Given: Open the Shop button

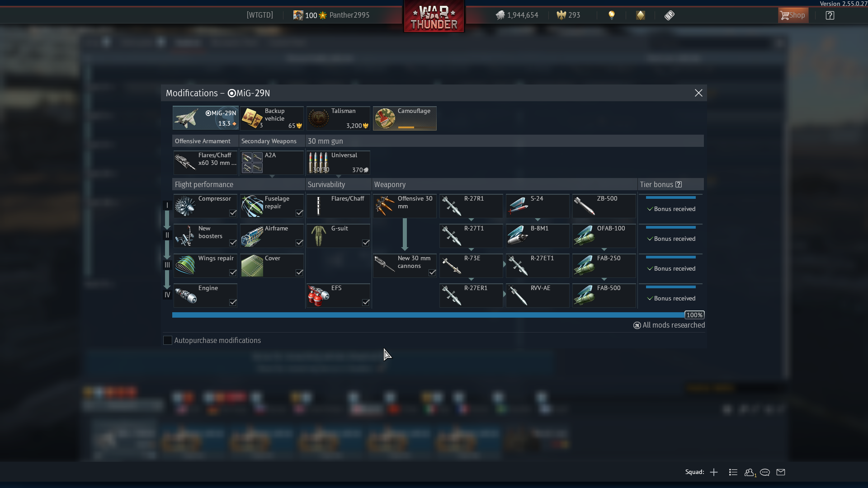Looking at the screenshot, I should [x=793, y=15].
